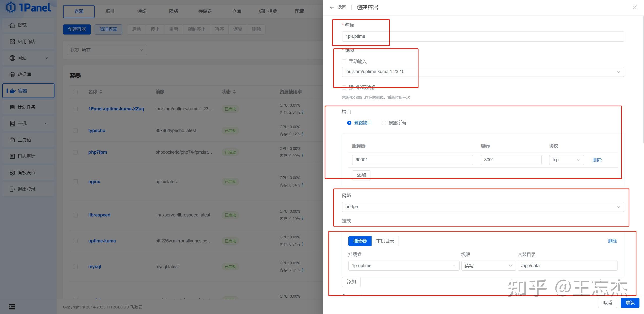Open the 面板设置 panel settings
Viewport: 644px width, 314px height.
pos(26,172)
